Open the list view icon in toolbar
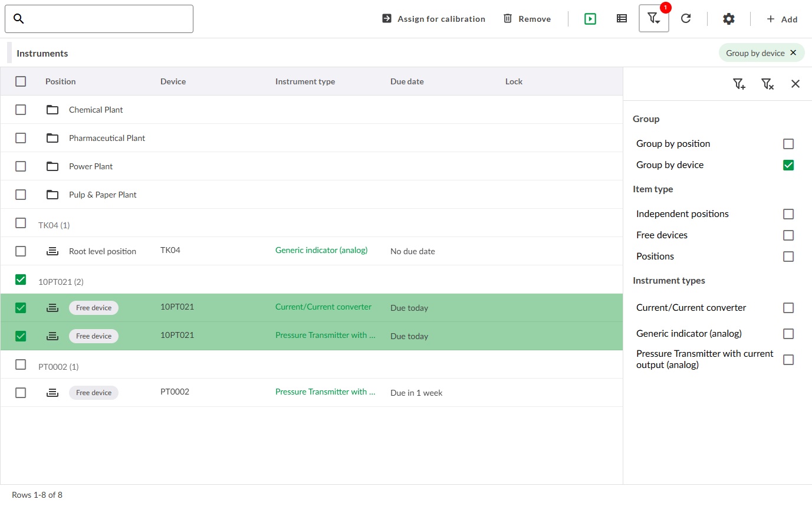The height and width of the screenshot is (506, 812). [622, 19]
